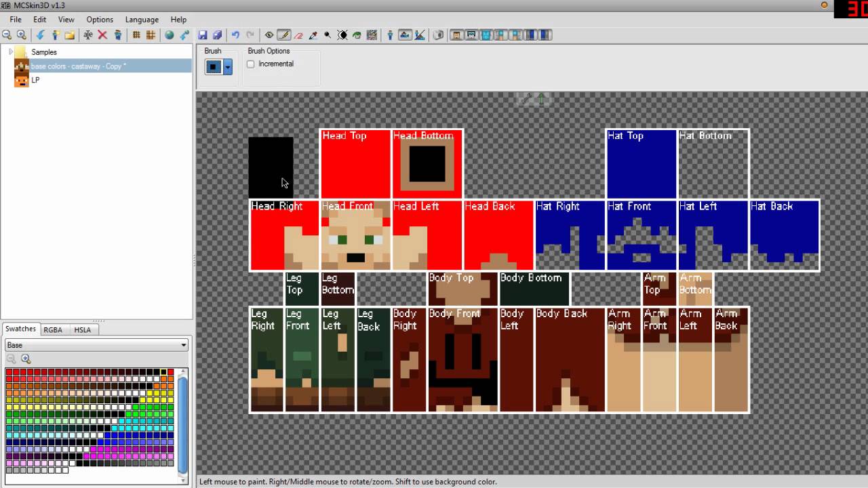Select the darken/lighten half-circle tool
This screenshot has width=868, height=488.
click(x=342, y=35)
